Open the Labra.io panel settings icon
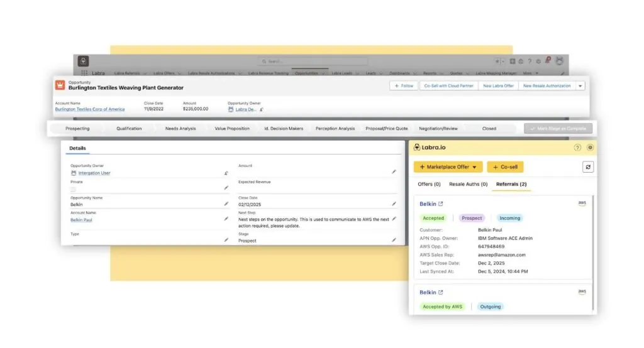 (x=590, y=148)
